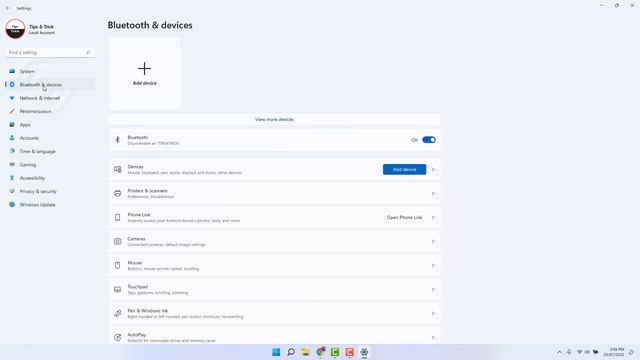Screen dimensions: 640x360
Task: Expand Pen & Windows Ink chevron
Action: (433, 313)
